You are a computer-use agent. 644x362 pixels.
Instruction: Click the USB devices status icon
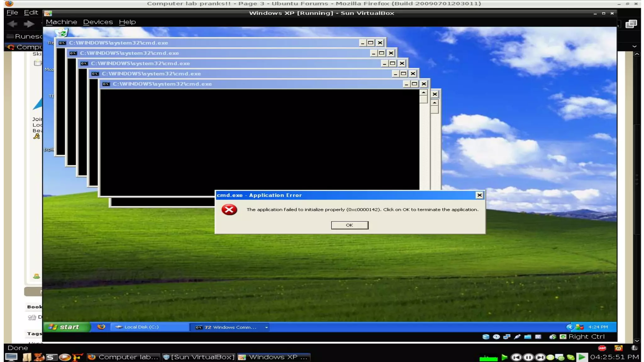[517, 337]
